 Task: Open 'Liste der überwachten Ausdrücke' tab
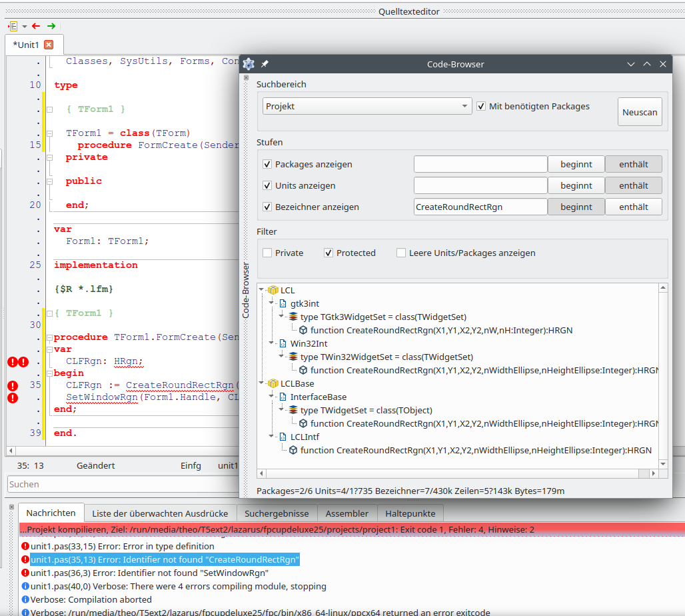160,513
